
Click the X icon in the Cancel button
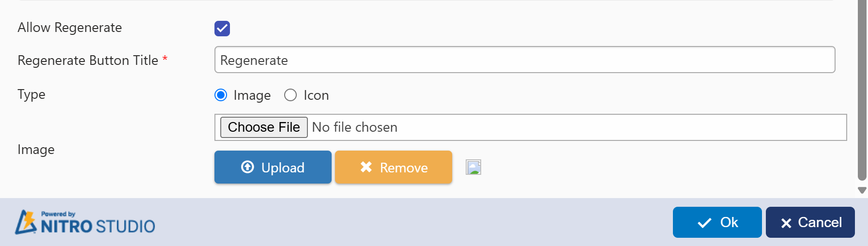coord(786,223)
